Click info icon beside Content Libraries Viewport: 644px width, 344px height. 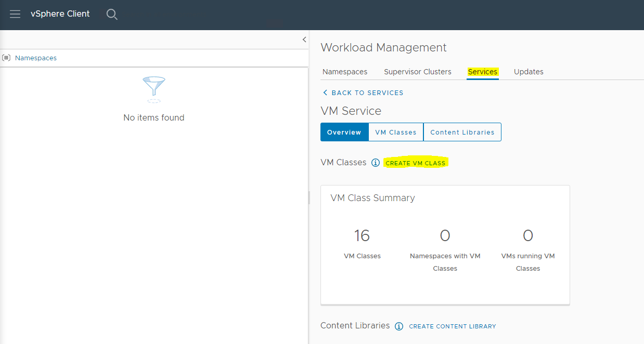click(399, 326)
